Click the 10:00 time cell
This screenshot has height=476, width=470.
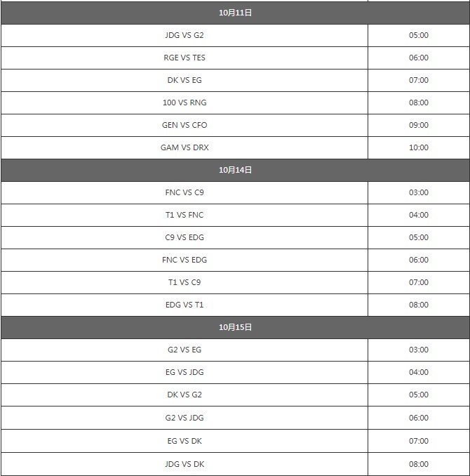click(x=419, y=147)
